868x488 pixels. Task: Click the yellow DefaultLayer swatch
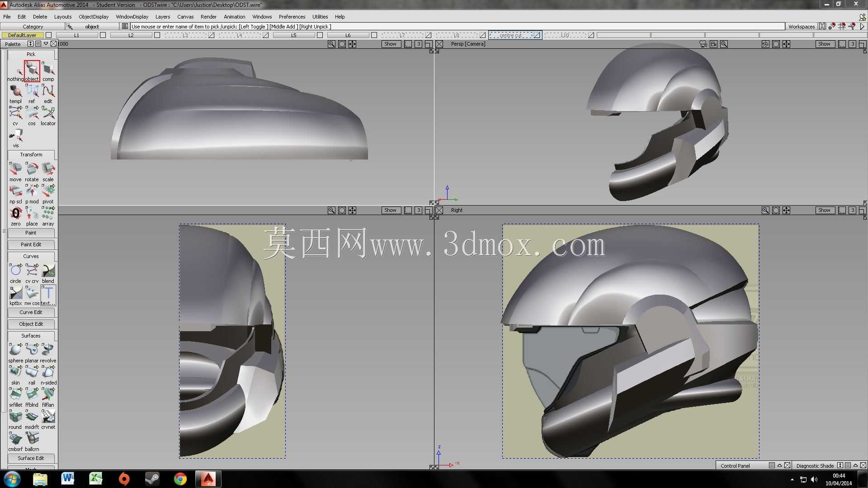pos(22,35)
